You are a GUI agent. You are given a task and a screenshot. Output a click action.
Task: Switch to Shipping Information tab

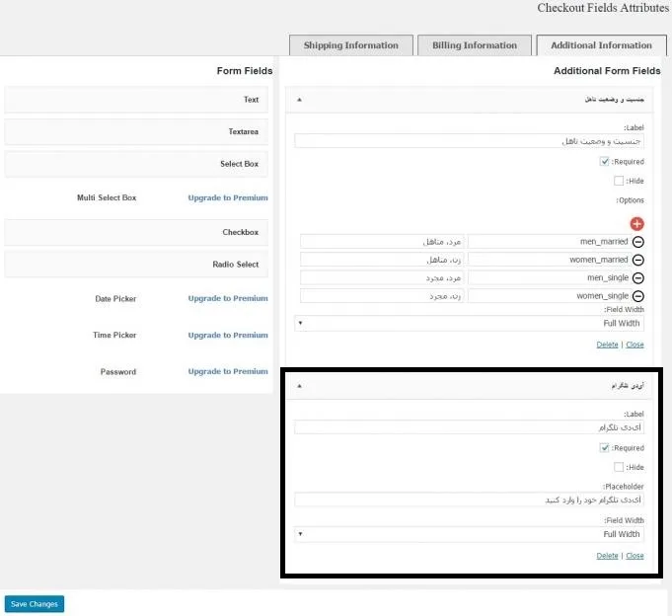(x=351, y=45)
